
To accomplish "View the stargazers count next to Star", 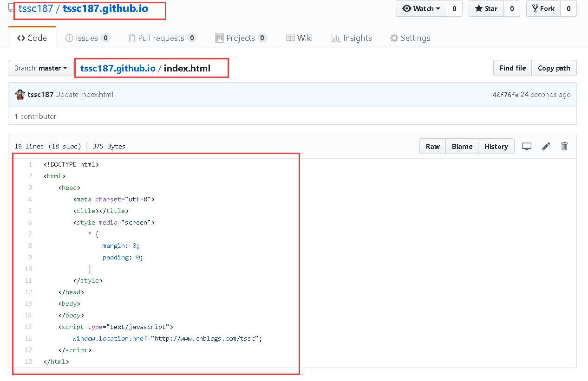I will pos(511,8).
